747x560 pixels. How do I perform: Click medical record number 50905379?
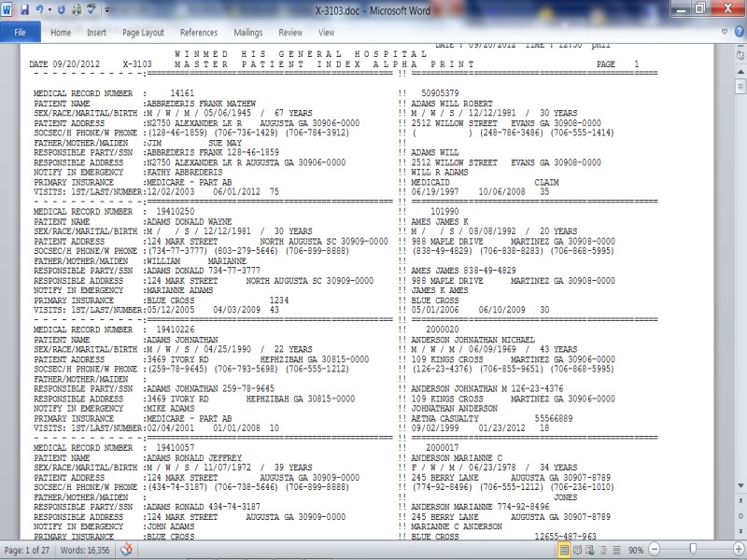tap(440, 93)
